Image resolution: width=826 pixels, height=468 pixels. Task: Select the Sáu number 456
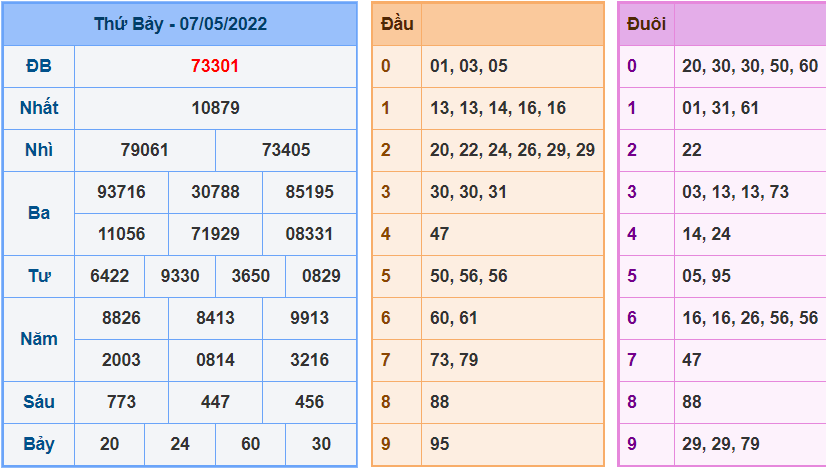click(x=309, y=402)
